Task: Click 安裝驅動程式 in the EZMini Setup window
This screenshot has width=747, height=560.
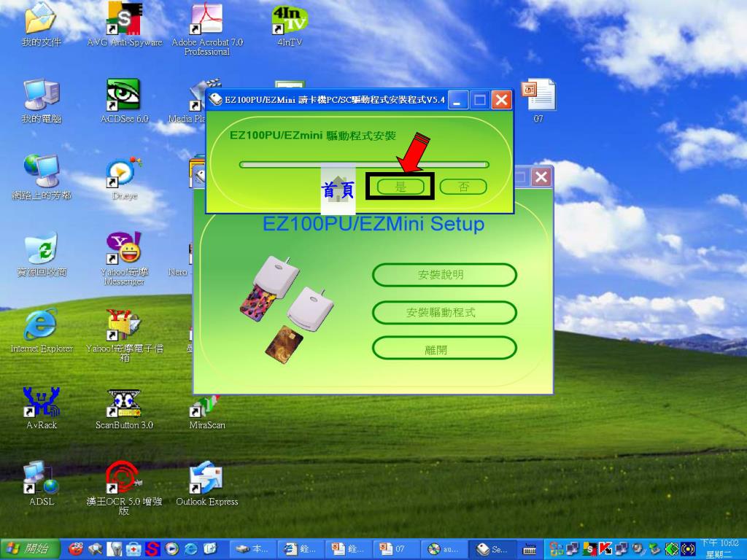Action: 444,312
